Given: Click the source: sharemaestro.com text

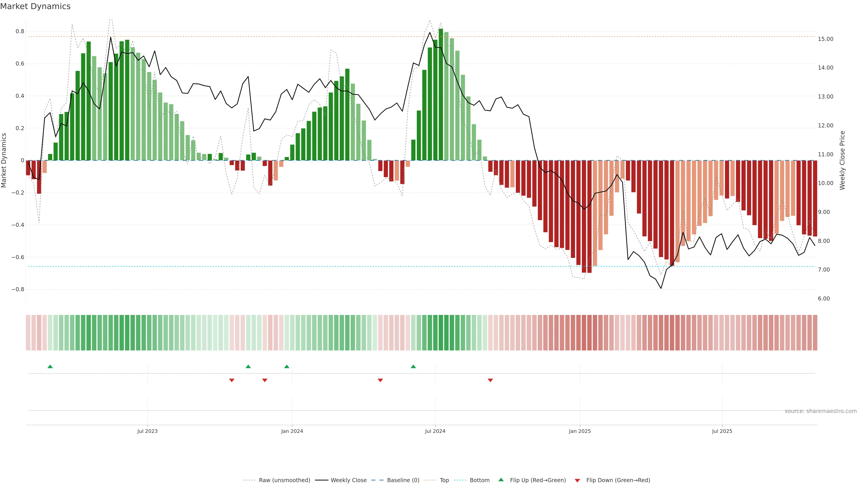Looking at the screenshot, I should click(x=821, y=411).
